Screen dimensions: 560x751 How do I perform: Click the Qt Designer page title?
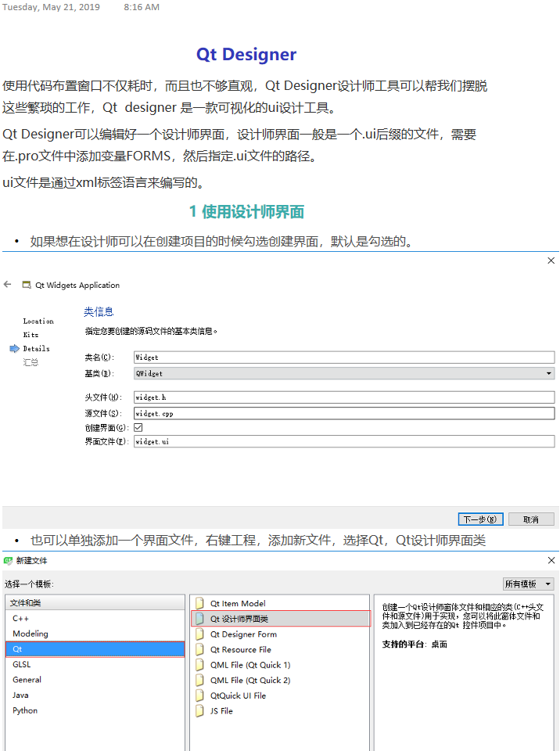tap(246, 55)
